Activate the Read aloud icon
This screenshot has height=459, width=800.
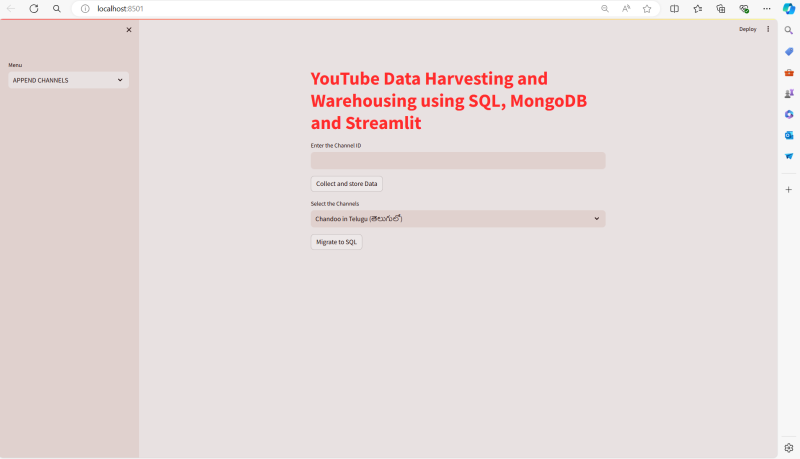(x=626, y=9)
